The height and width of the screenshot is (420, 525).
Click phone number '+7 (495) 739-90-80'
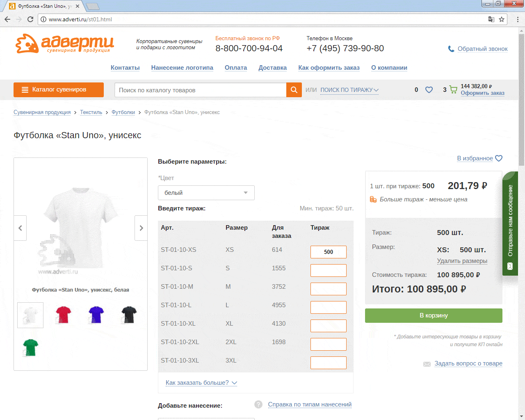pos(345,48)
